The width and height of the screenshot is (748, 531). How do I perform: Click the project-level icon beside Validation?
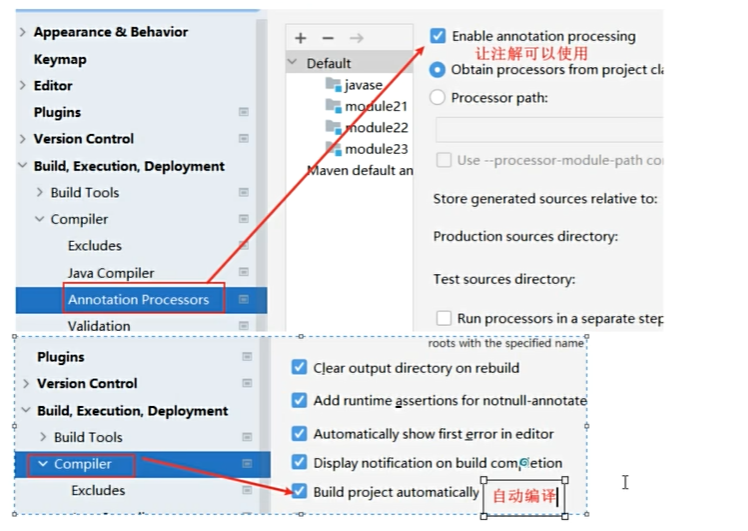pos(243,325)
